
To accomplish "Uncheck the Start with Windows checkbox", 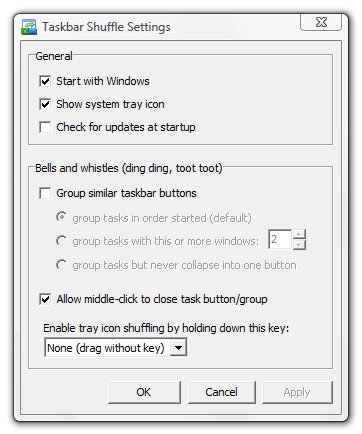I will [x=45, y=81].
